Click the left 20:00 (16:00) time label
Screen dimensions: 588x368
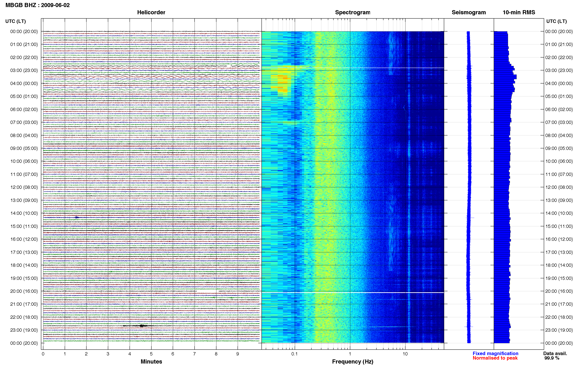click(x=24, y=291)
